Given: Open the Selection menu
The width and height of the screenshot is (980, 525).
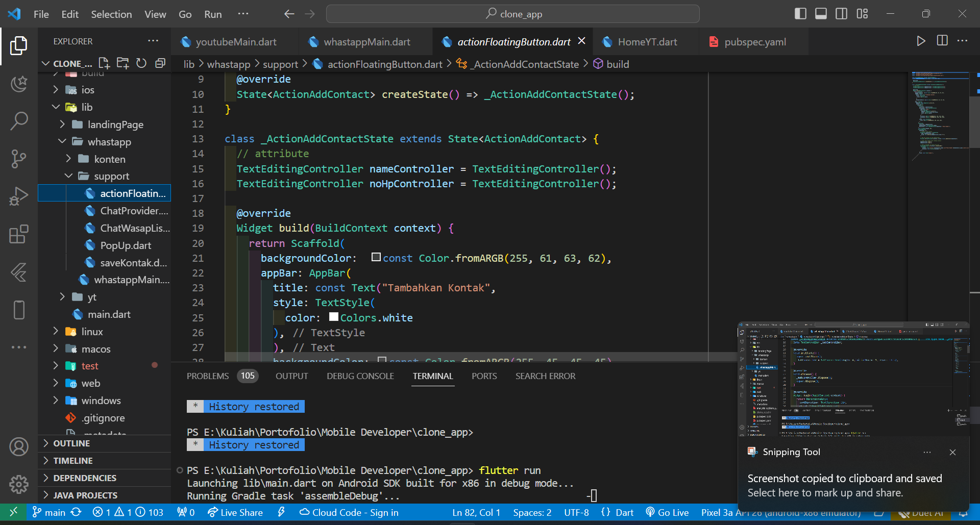Looking at the screenshot, I should 111,14.
